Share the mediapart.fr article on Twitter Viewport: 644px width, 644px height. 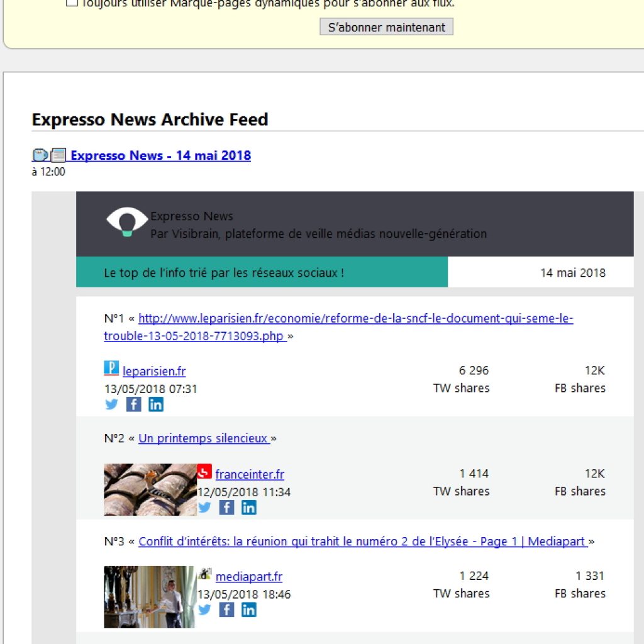(204, 610)
